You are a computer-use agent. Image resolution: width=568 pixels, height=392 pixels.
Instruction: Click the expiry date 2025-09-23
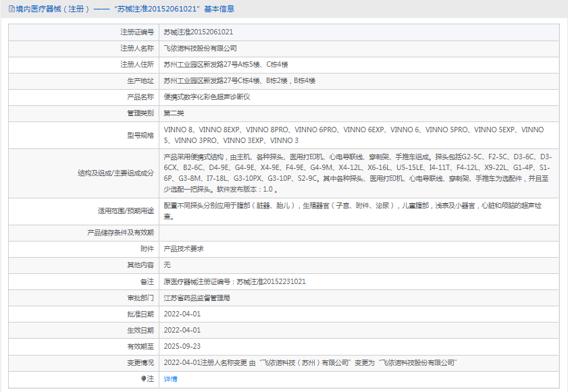tap(182, 346)
